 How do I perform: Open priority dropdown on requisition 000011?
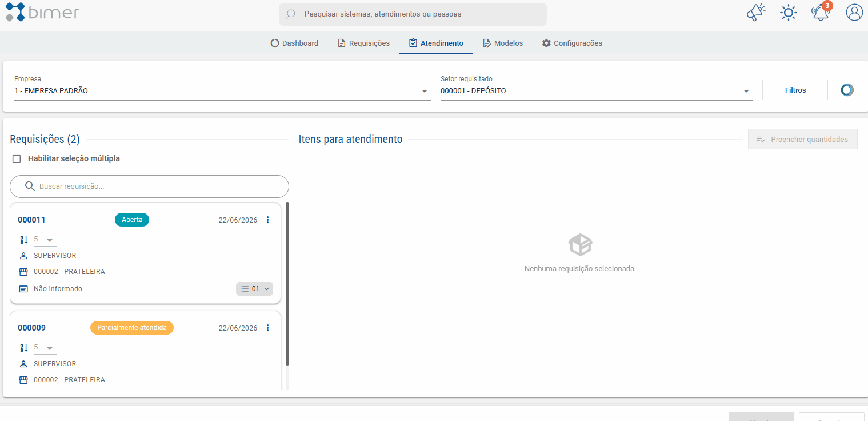click(x=45, y=240)
